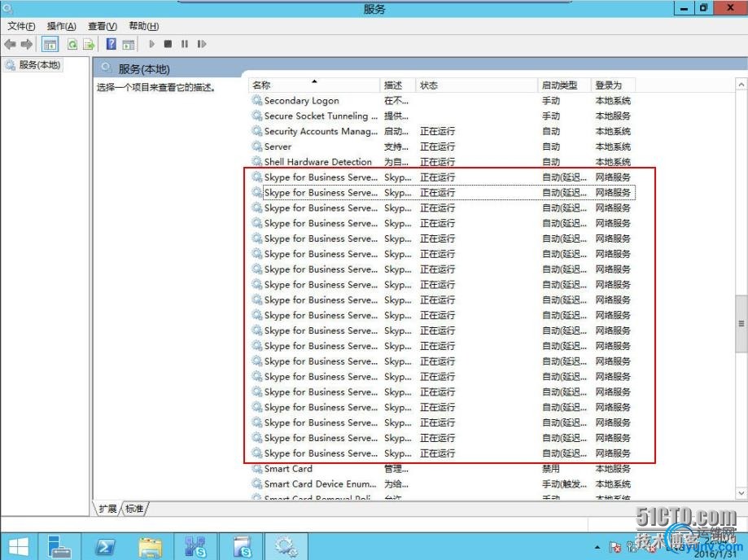748x560 pixels.
Task: Pause the service with the pause icon
Action: click(x=185, y=44)
